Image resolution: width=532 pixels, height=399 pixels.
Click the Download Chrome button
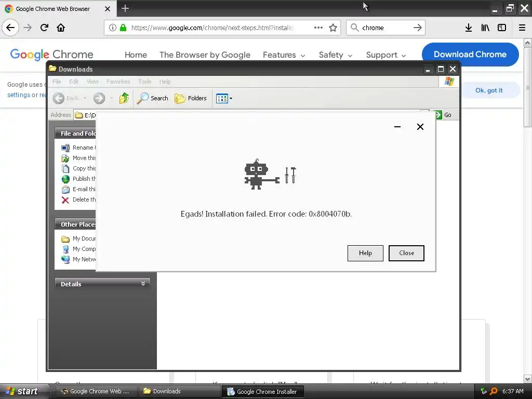point(470,54)
